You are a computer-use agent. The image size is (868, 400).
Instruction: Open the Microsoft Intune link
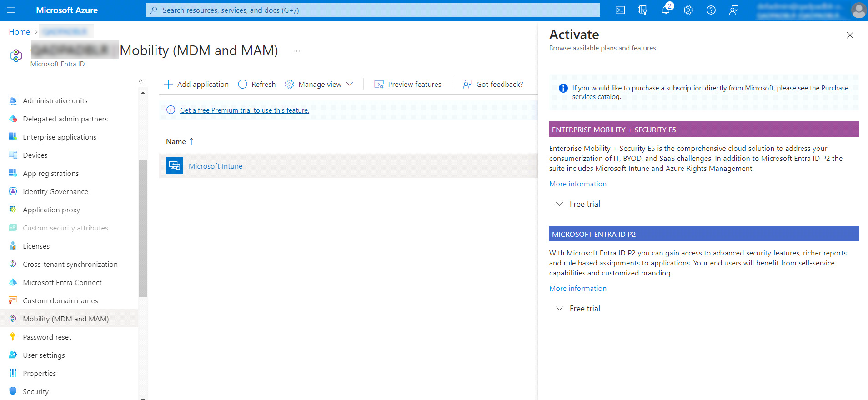216,166
